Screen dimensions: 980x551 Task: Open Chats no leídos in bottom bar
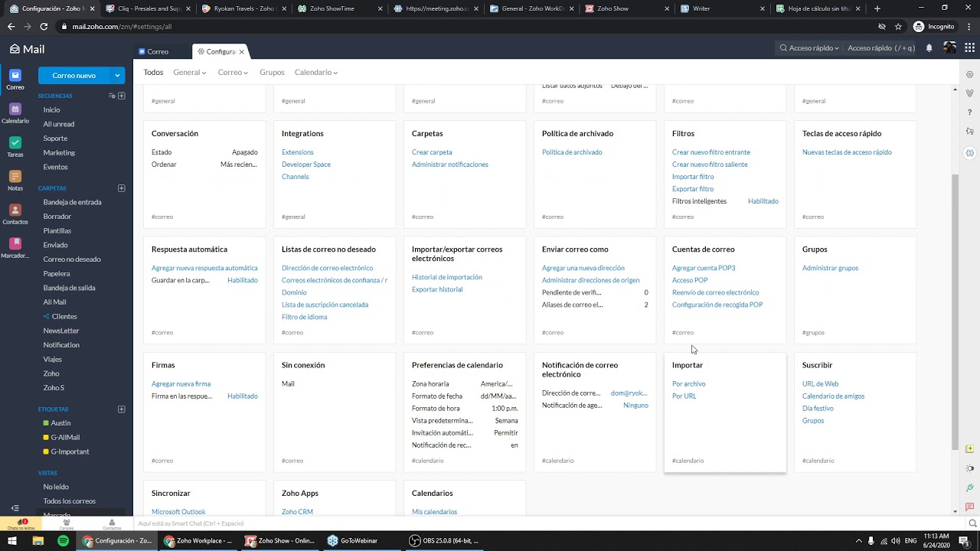21,524
